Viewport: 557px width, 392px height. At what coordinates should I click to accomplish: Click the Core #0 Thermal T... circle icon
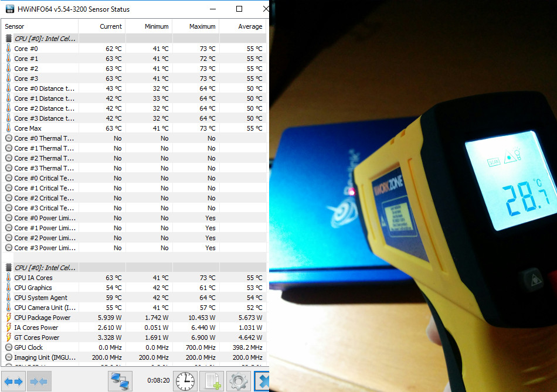(9, 138)
